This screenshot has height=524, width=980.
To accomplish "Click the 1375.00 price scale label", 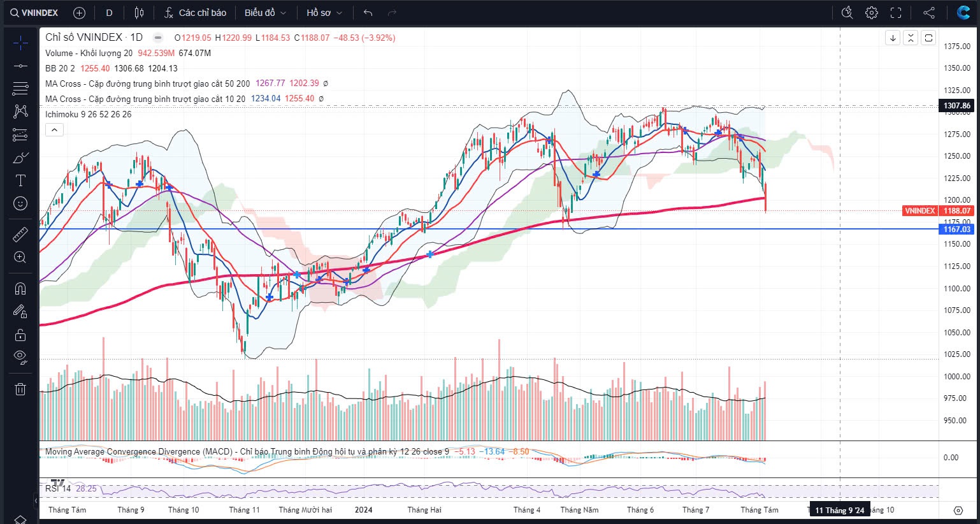I will [x=957, y=47].
